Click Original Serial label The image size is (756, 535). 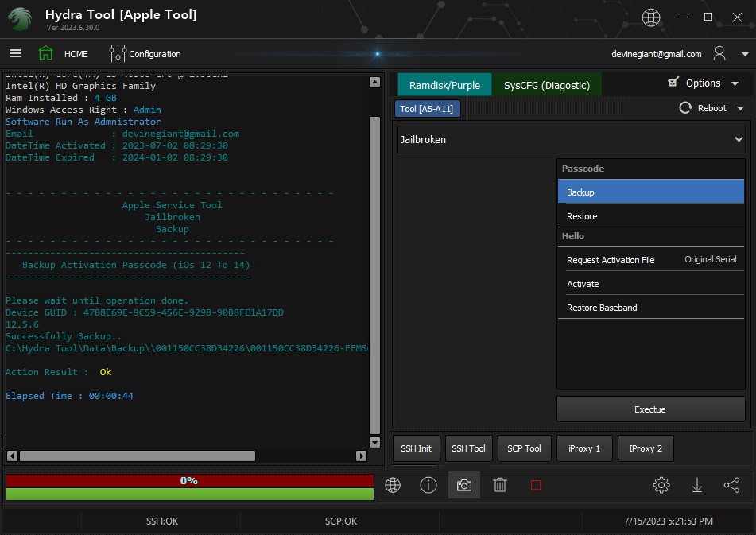710,259
